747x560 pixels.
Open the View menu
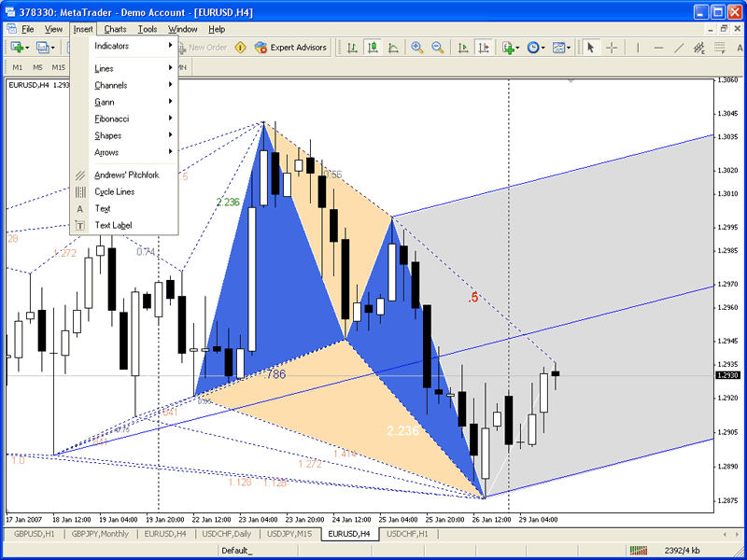[x=53, y=29]
